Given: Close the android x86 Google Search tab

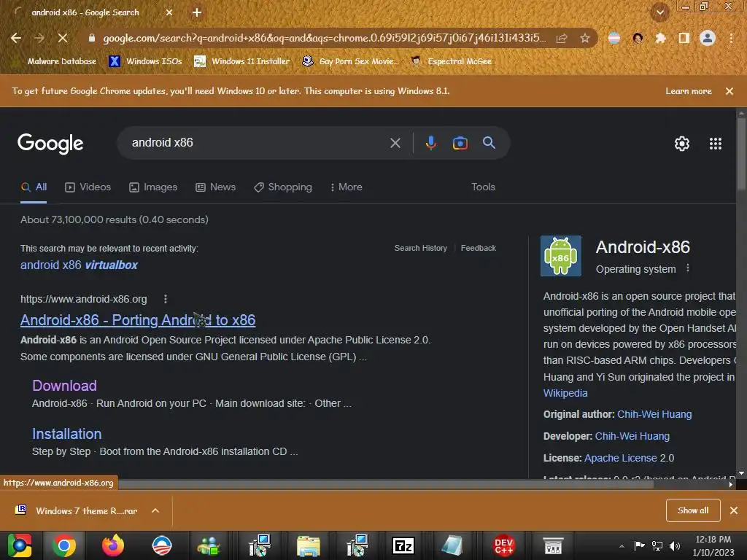Looking at the screenshot, I should (x=169, y=13).
